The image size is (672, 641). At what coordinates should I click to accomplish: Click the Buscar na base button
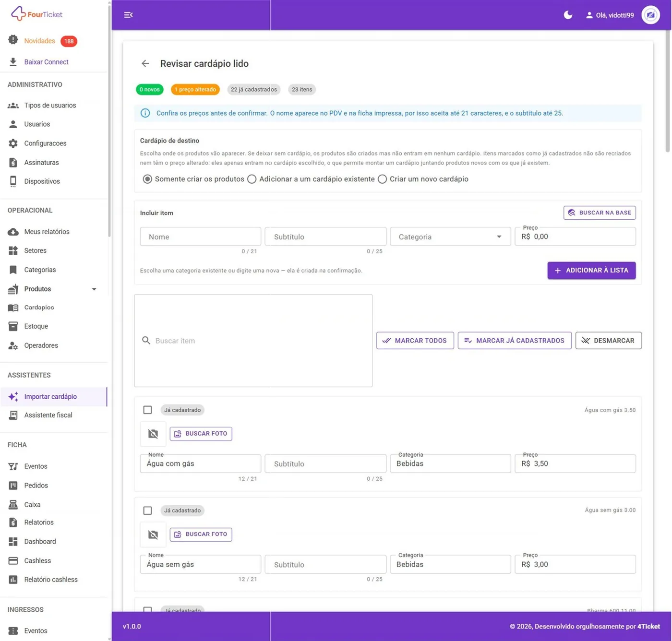[600, 213]
